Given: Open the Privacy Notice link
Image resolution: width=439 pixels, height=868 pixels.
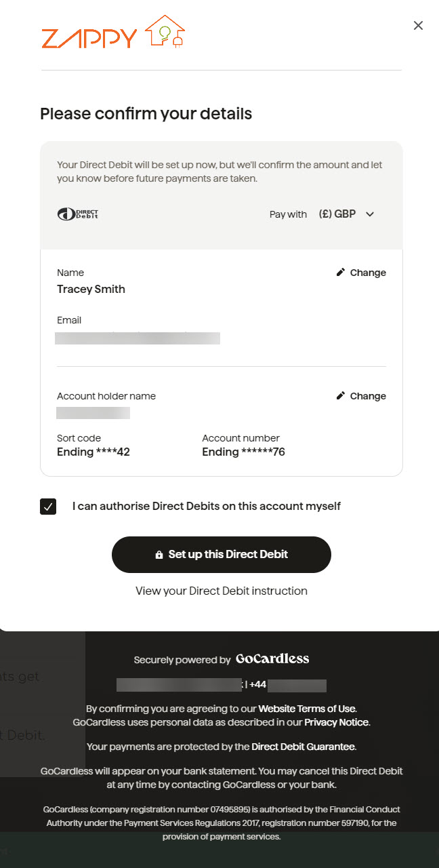Looking at the screenshot, I should click(337, 722).
